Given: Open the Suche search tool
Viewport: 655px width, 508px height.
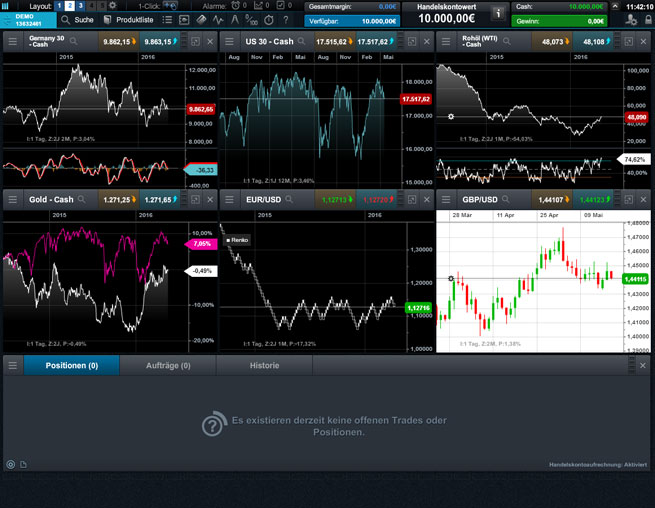Looking at the screenshot, I should [x=77, y=20].
